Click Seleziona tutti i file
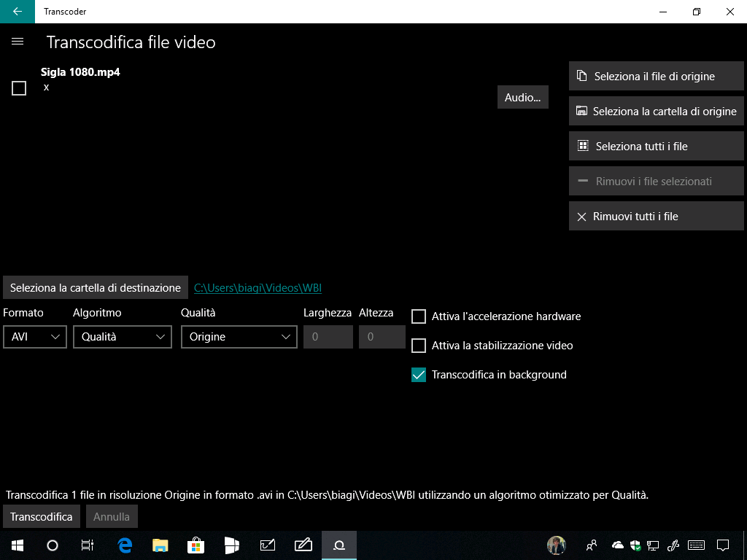Viewport: 747px width, 560px height. (656, 146)
